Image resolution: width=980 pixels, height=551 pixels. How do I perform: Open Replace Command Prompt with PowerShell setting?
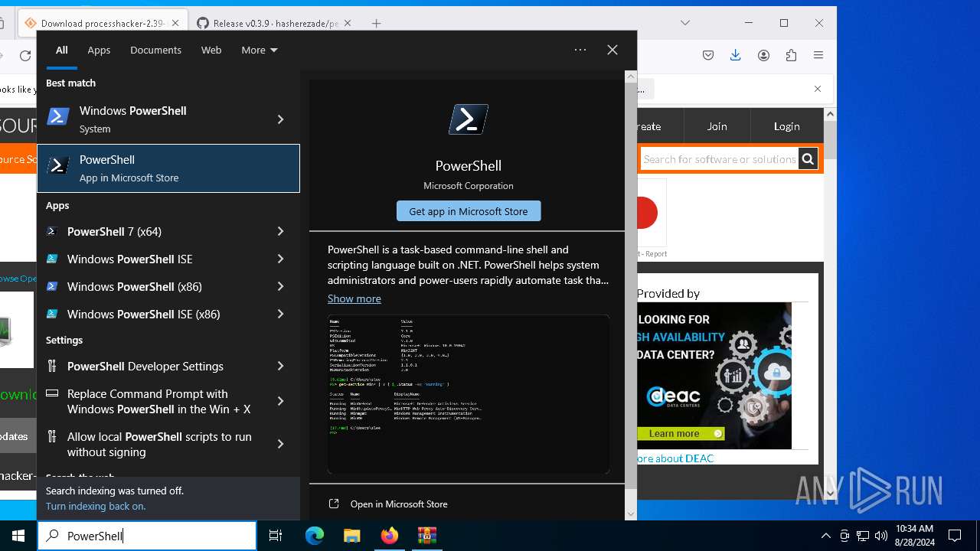click(150, 401)
